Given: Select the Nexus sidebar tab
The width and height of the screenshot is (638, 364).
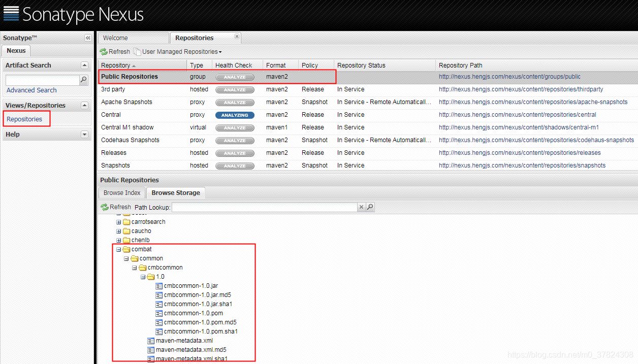Looking at the screenshot, I should click(x=16, y=51).
